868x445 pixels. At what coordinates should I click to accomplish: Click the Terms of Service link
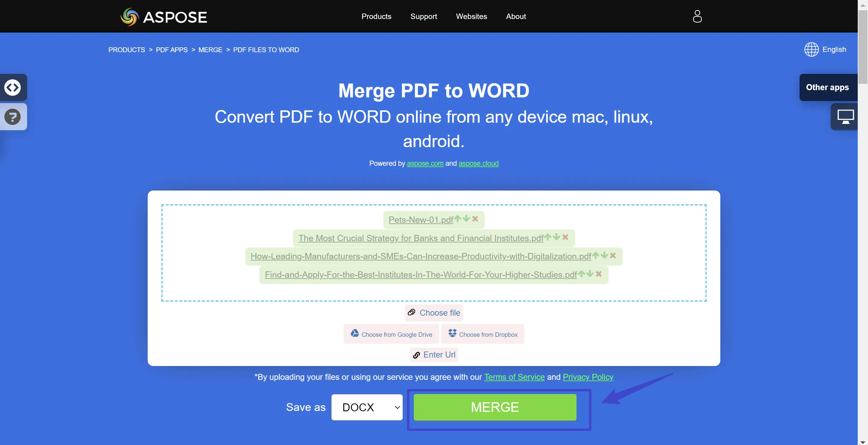[514, 376]
